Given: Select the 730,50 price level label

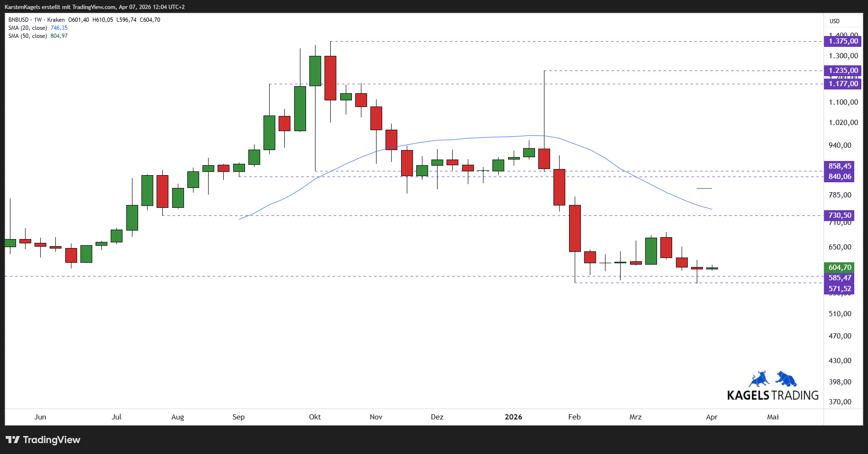Looking at the screenshot, I should pos(840,215).
